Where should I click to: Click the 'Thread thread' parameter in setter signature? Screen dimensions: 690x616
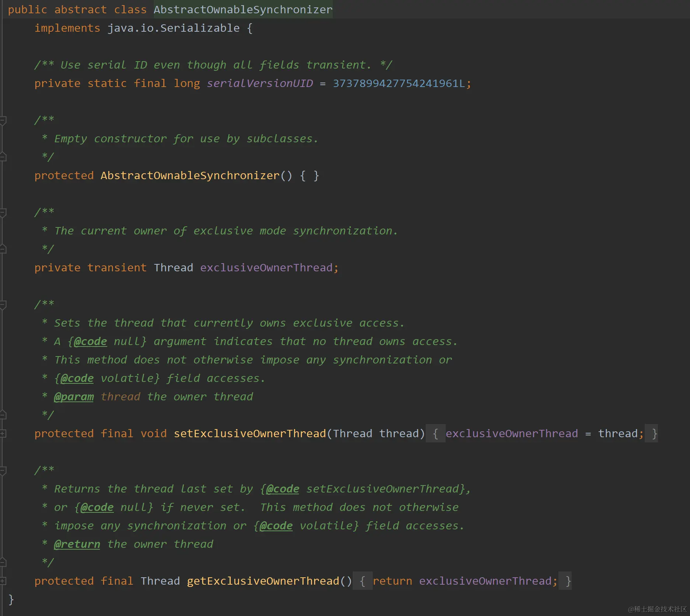pyautogui.click(x=376, y=434)
